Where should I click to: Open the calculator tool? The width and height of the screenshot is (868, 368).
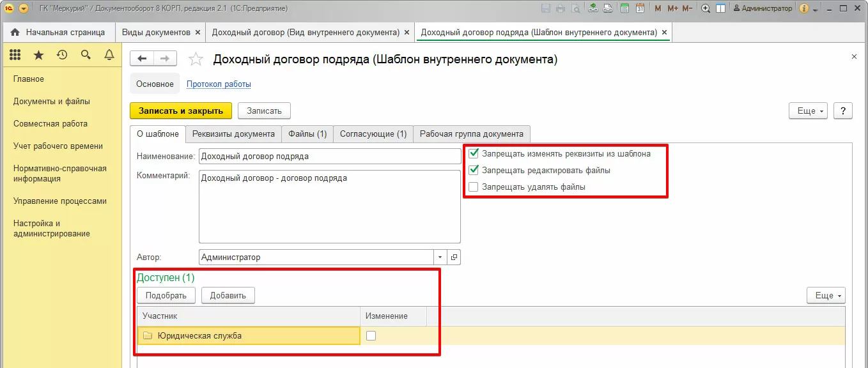click(x=624, y=8)
